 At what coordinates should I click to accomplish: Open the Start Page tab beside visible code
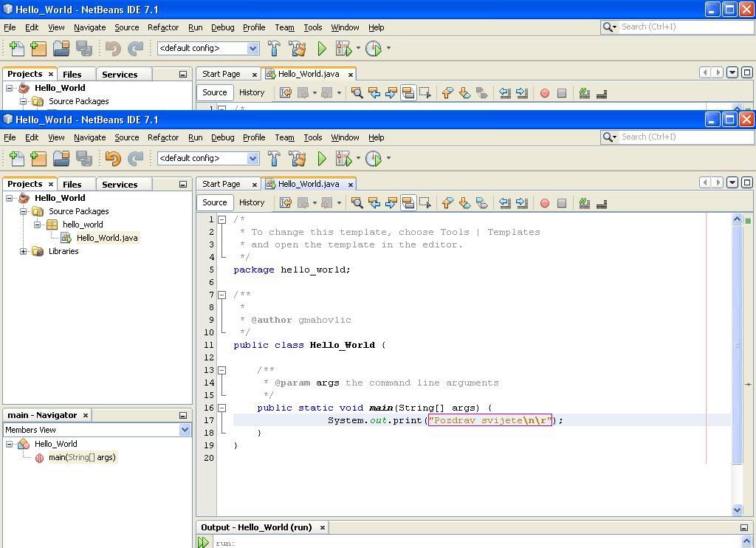click(x=221, y=184)
